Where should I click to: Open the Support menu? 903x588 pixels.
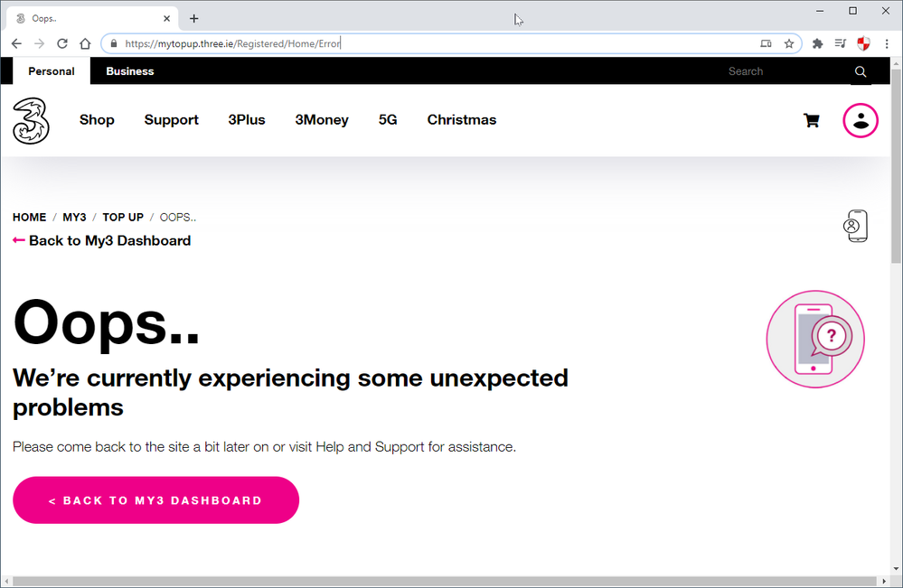click(171, 119)
